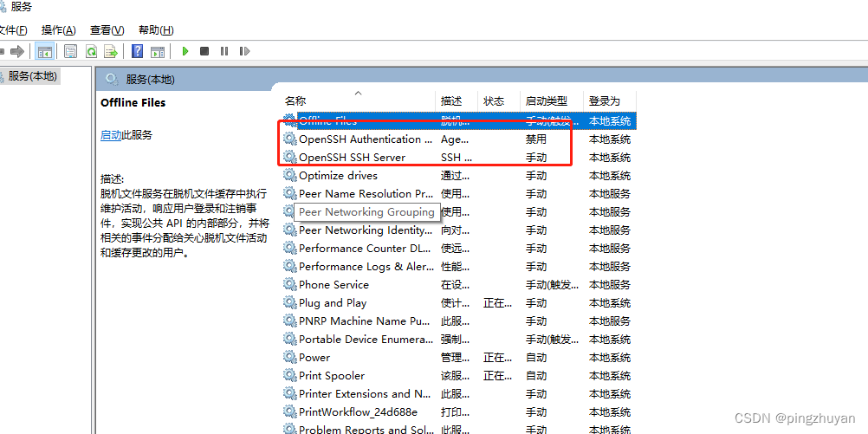Toggle the Show/Hide Action Pane toolbar icon
This screenshot has width=868, height=434.
coord(158,51)
